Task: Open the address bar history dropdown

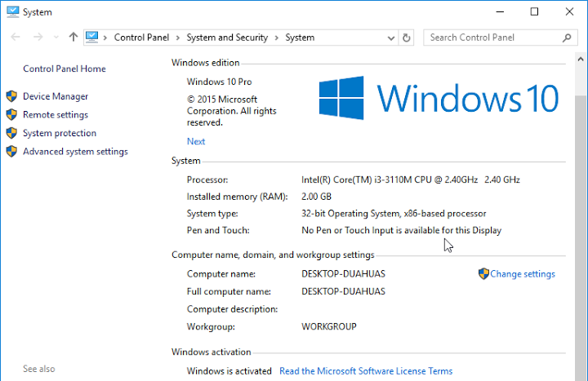Action: [390, 38]
